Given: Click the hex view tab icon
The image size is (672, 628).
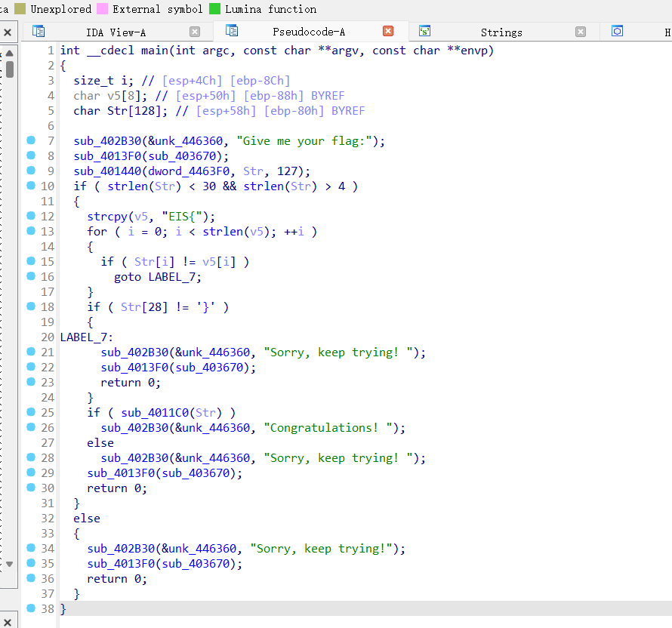Looking at the screenshot, I should (617, 31).
